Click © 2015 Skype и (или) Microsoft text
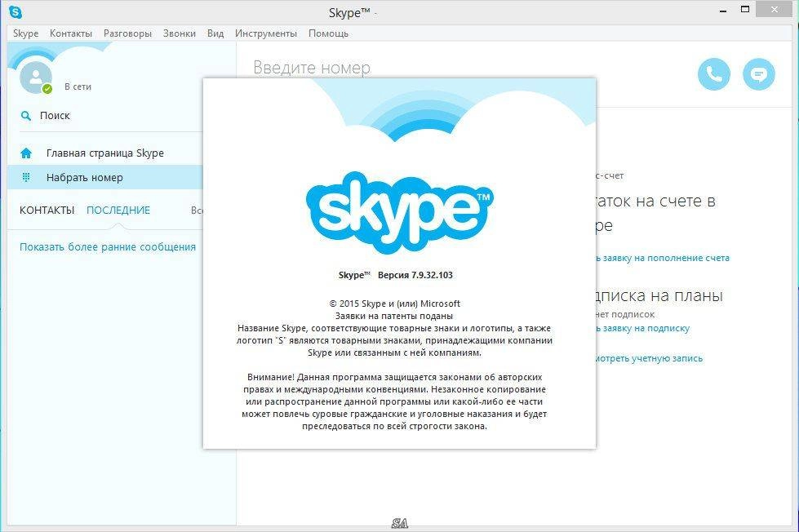This screenshot has width=799, height=532. click(x=395, y=304)
